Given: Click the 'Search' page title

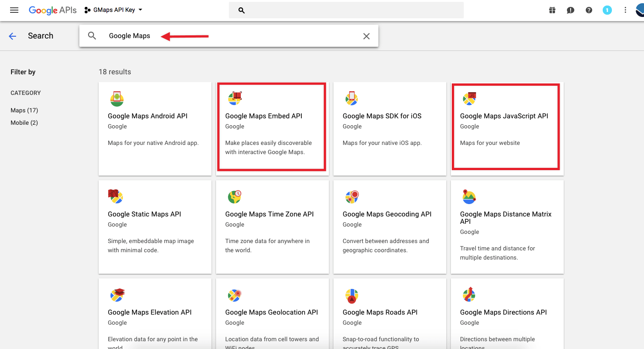Looking at the screenshot, I should (x=40, y=36).
